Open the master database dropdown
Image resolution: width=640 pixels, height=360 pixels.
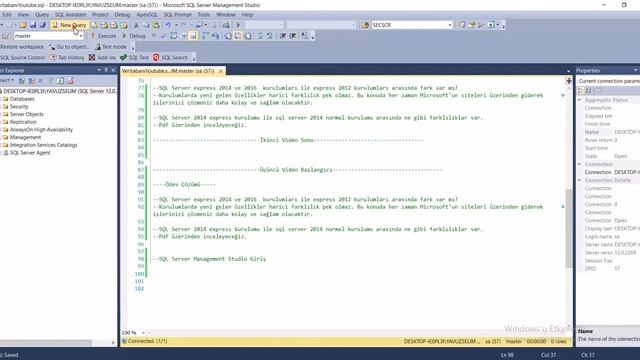point(81,36)
